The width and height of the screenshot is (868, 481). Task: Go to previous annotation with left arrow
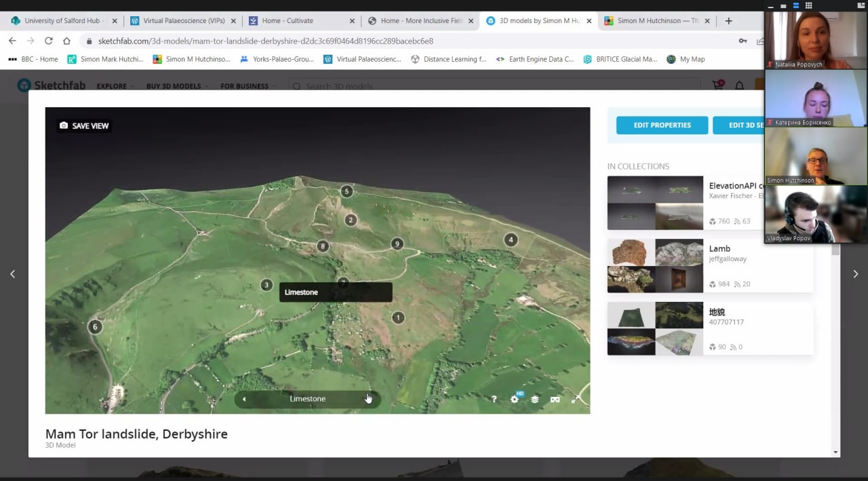244,399
